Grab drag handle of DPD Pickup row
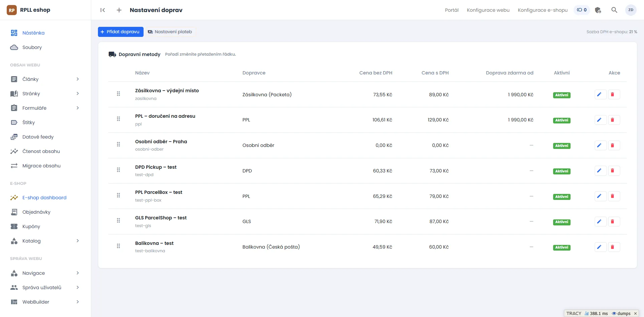 point(118,170)
